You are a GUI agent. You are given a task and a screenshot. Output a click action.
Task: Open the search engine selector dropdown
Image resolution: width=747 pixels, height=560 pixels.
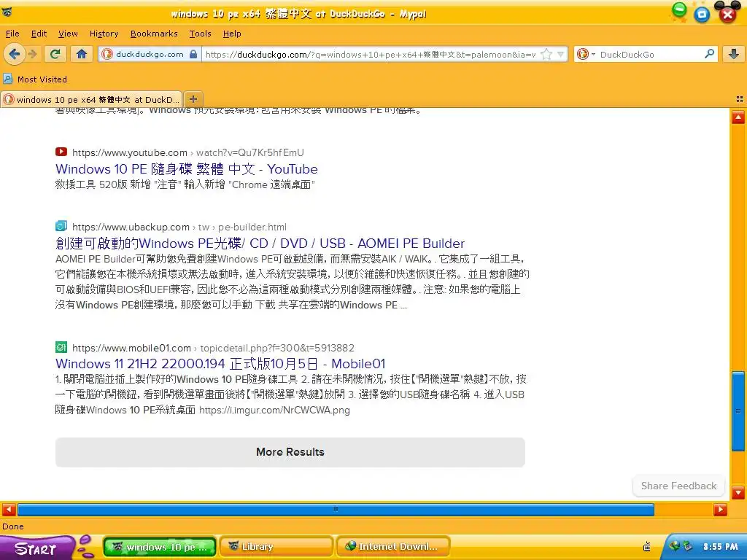(586, 54)
